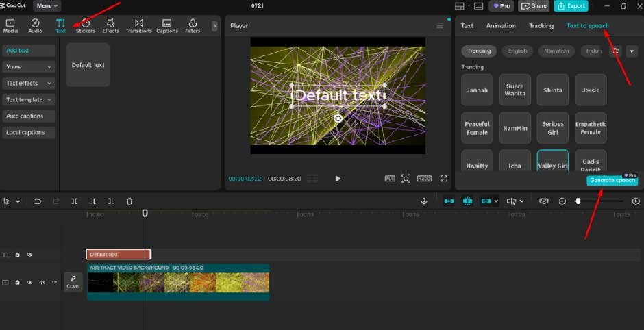This screenshot has width=644, height=330.
Task: Toggle lock on the video track
Action: [18, 282]
